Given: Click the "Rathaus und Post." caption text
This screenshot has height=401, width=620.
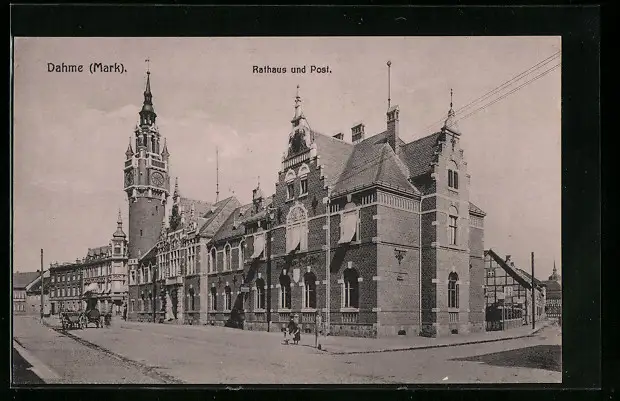Looking at the screenshot, I should pos(291,70).
